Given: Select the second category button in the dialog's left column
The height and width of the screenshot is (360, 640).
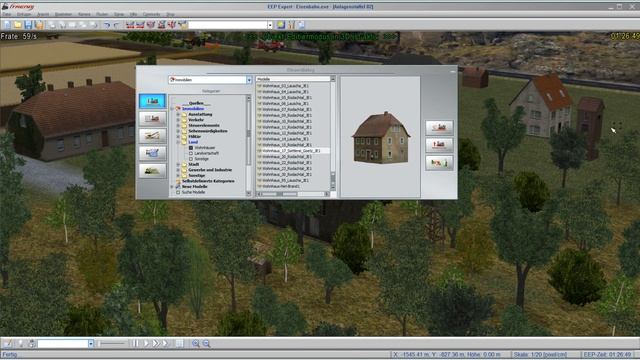Looking at the screenshot, I should (x=152, y=118).
